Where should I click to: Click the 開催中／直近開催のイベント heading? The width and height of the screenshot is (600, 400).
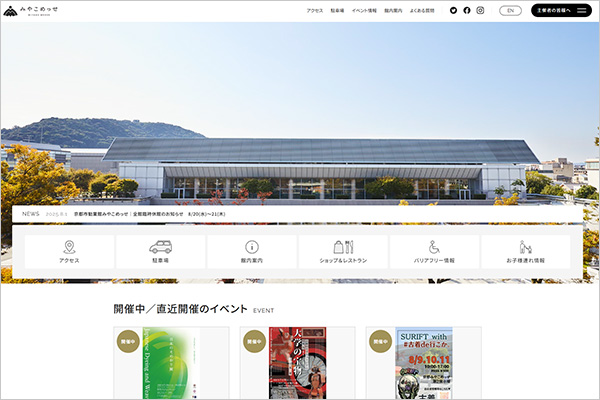click(x=181, y=309)
